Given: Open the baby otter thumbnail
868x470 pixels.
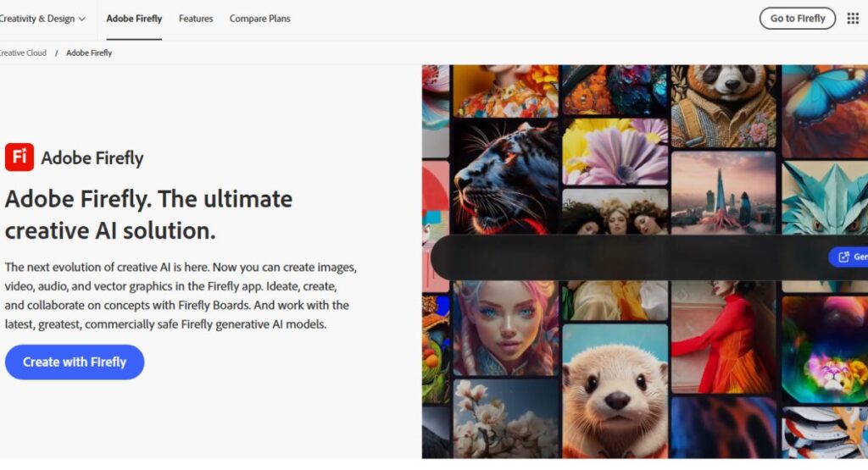Looking at the screenshot, I should pos(615,391).
